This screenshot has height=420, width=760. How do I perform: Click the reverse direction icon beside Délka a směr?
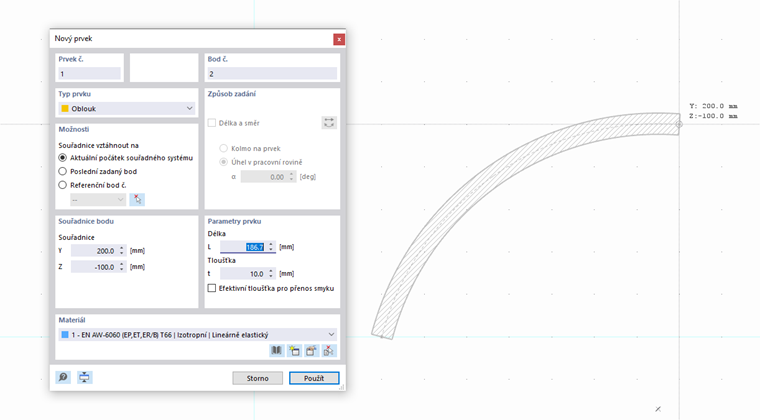coord(329,123)
